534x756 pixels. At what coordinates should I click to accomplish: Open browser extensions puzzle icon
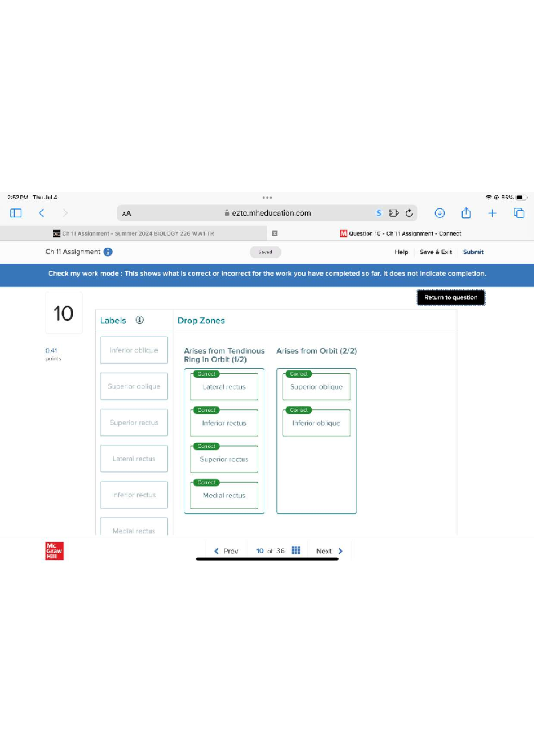[x=393, y=213]
